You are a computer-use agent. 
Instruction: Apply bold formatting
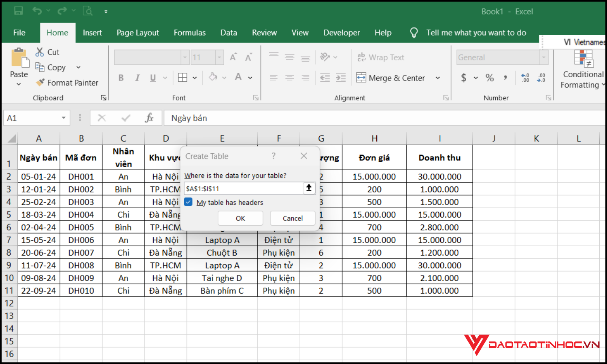[x=121, y=78]
